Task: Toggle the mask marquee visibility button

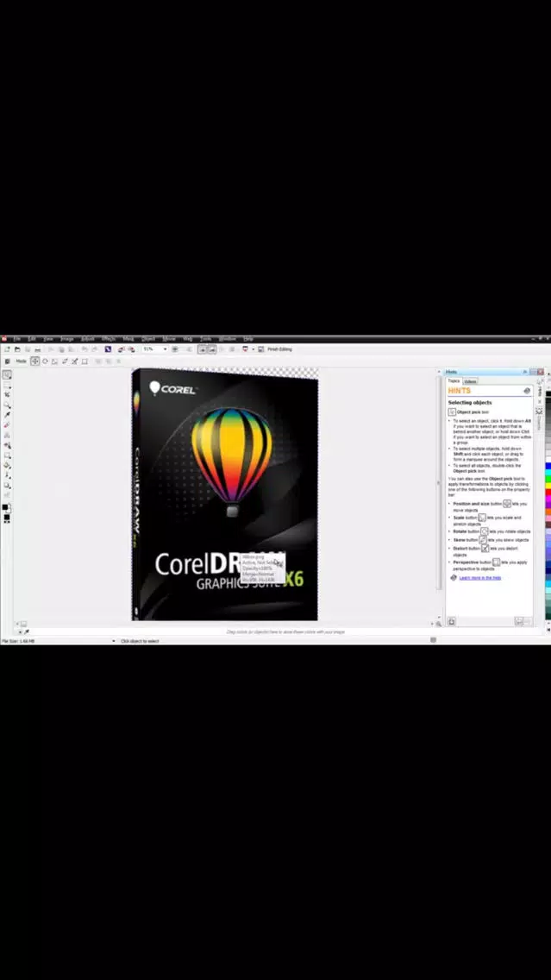Action: [203, 349]
